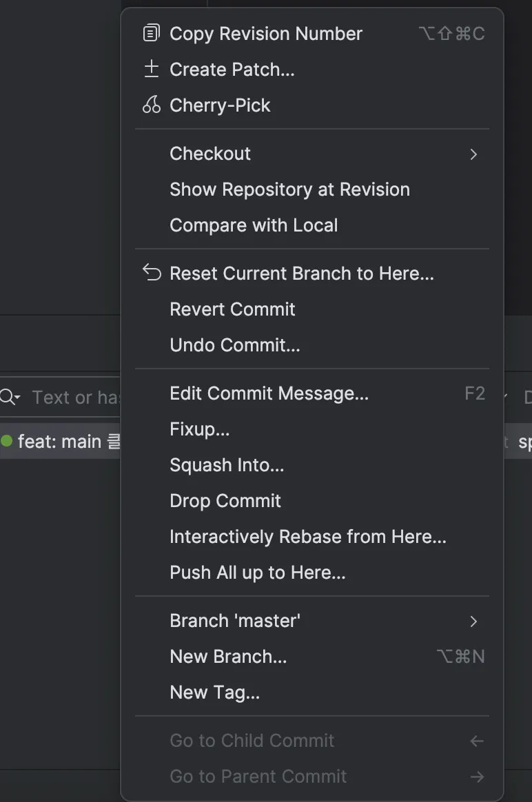Choose Squash Into... option
This screenshot has height=802, width=532.
click(227, 465)
